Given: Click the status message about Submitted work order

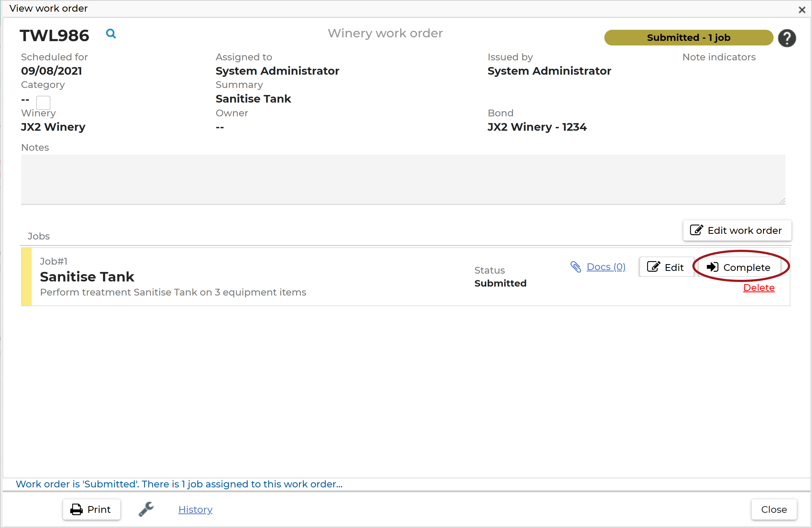Looking at the screenshot, I should click(179, 484).
